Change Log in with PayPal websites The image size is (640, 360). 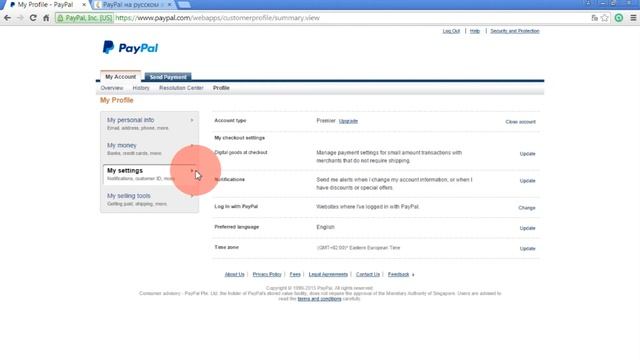point(527,208)
